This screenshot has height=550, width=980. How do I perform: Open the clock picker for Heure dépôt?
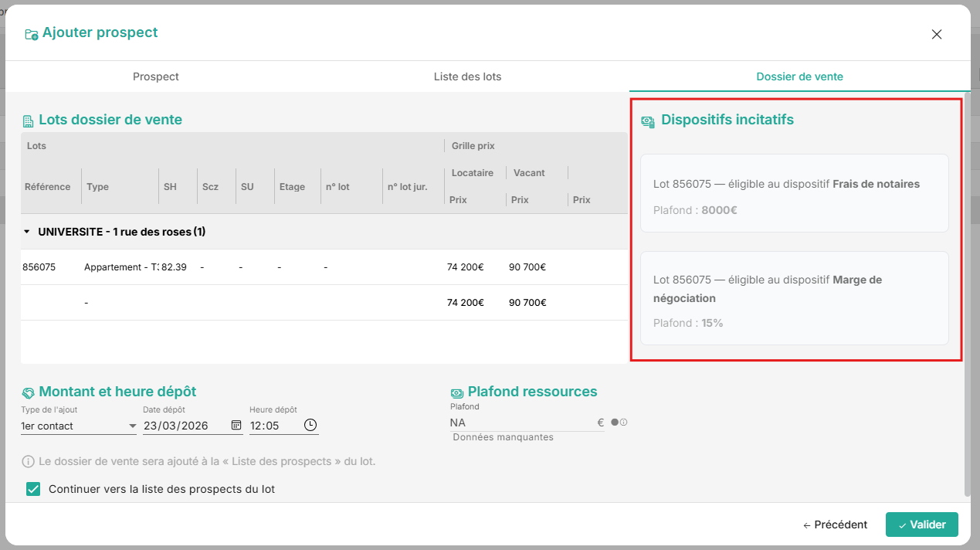310,425
